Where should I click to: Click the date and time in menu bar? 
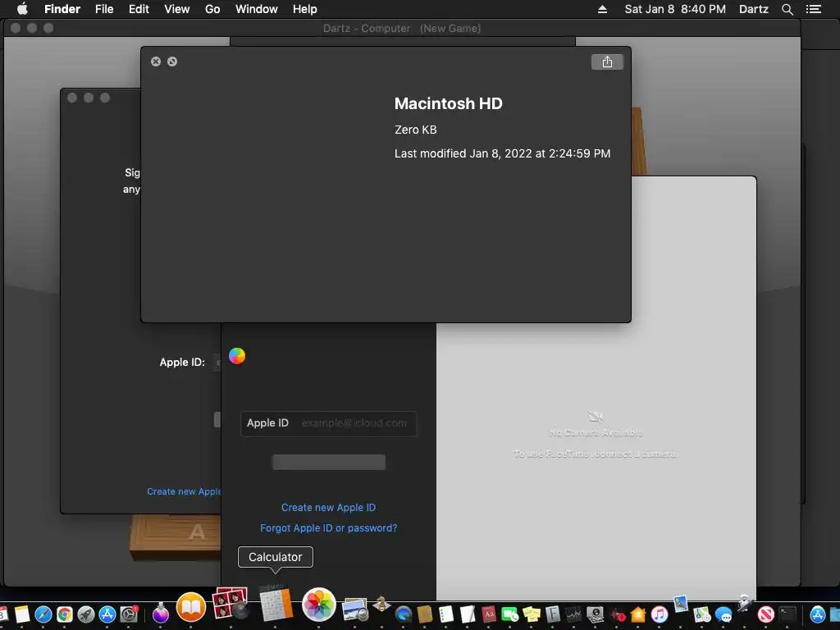coord(675,9)
